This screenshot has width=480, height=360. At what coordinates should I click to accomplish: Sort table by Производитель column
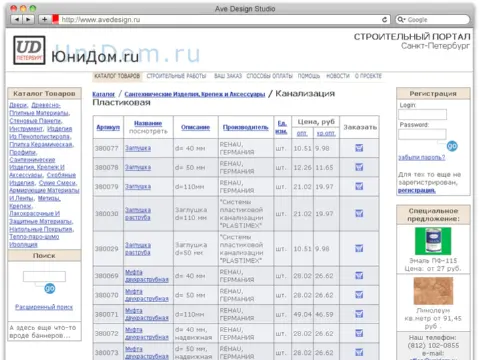[245, 127]
